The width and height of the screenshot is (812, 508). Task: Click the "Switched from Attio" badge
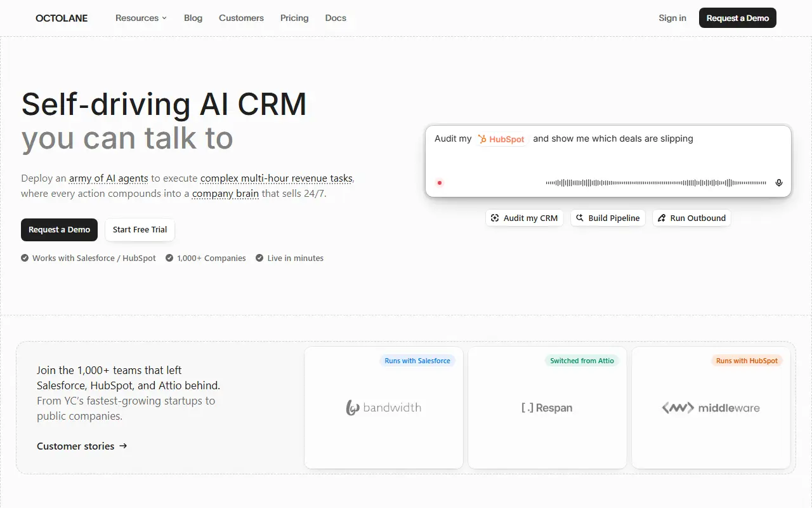582,361
